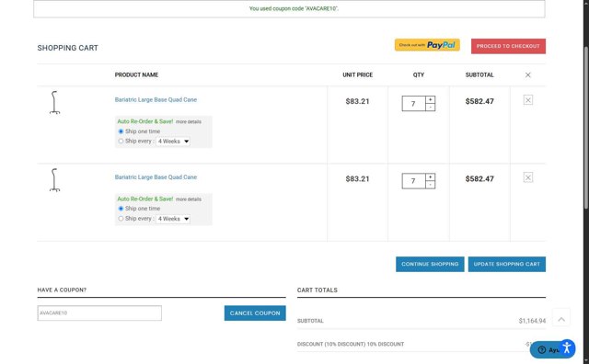Open more details link for second item
This screenshot has width=589, height=364.
(x=189, y=199)
